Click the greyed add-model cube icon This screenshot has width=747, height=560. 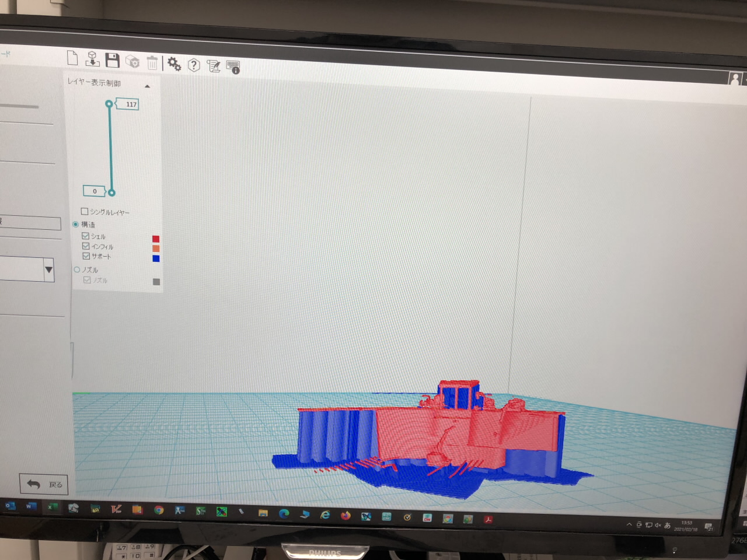click(132, 62)
